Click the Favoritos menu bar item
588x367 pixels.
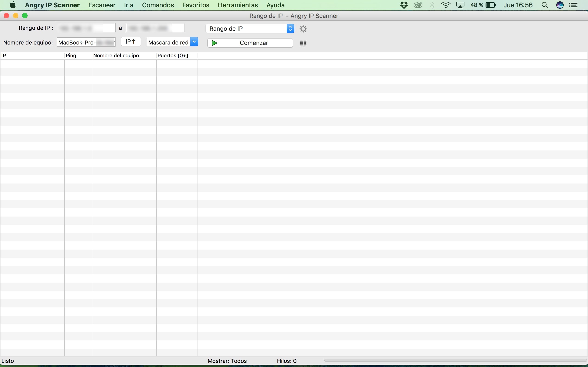[x=195, y=5]
